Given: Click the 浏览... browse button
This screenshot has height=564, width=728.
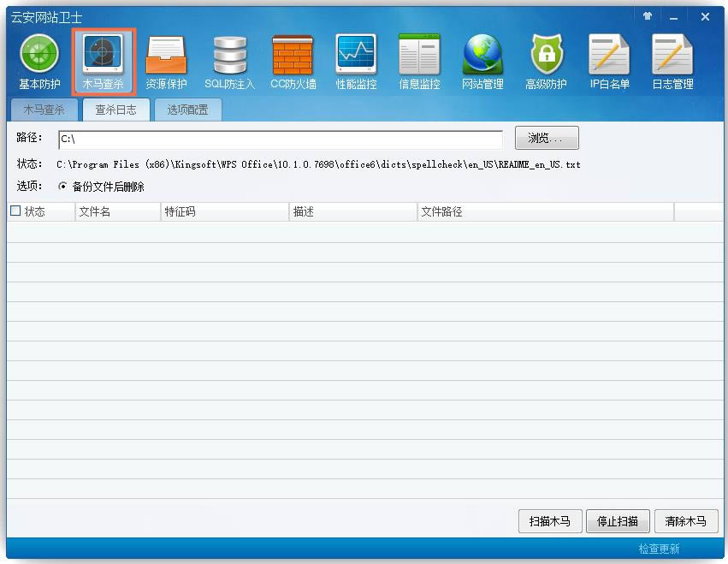Looking at the screenshot, I should [x=547, y=138].
